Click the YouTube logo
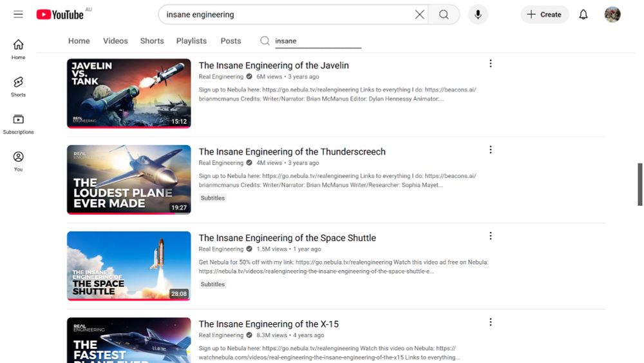This screenshot has width=644, height=363. tap(60, 15)
